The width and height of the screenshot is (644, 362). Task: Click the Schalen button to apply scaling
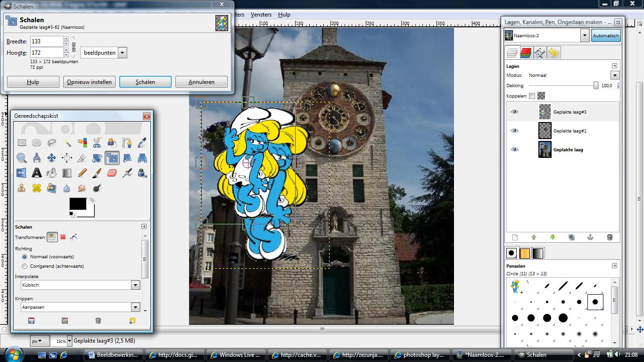click(x=145, y=82)
